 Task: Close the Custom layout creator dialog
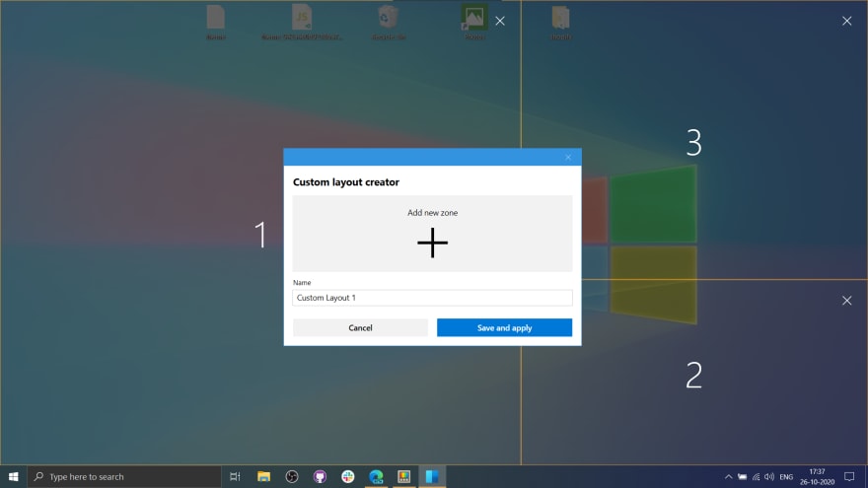(x=568, y=157)
